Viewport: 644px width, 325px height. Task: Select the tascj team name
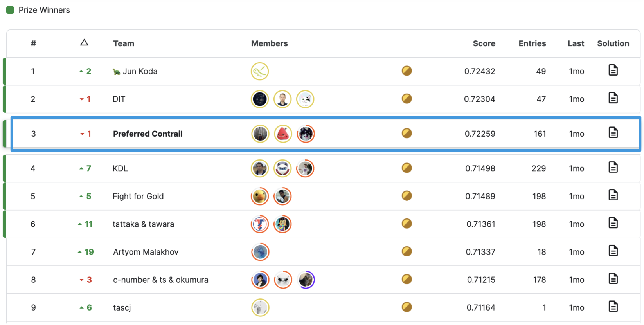122,308
